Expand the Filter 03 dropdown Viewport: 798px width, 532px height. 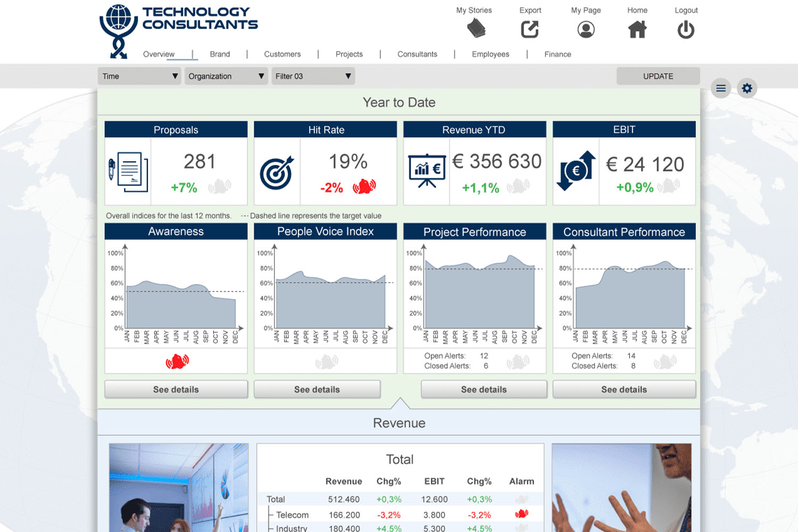coord(313,76)
